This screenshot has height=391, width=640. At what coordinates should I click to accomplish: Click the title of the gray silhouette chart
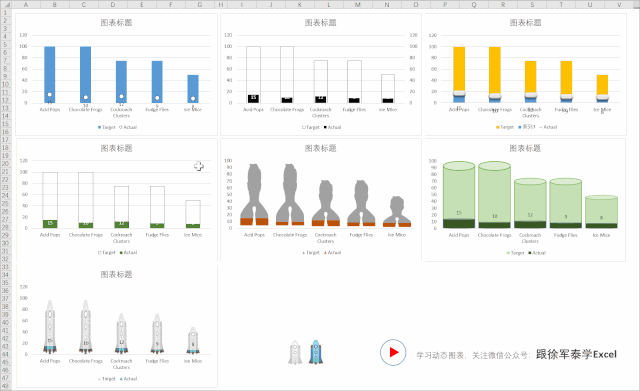click(x=320, y=148)
